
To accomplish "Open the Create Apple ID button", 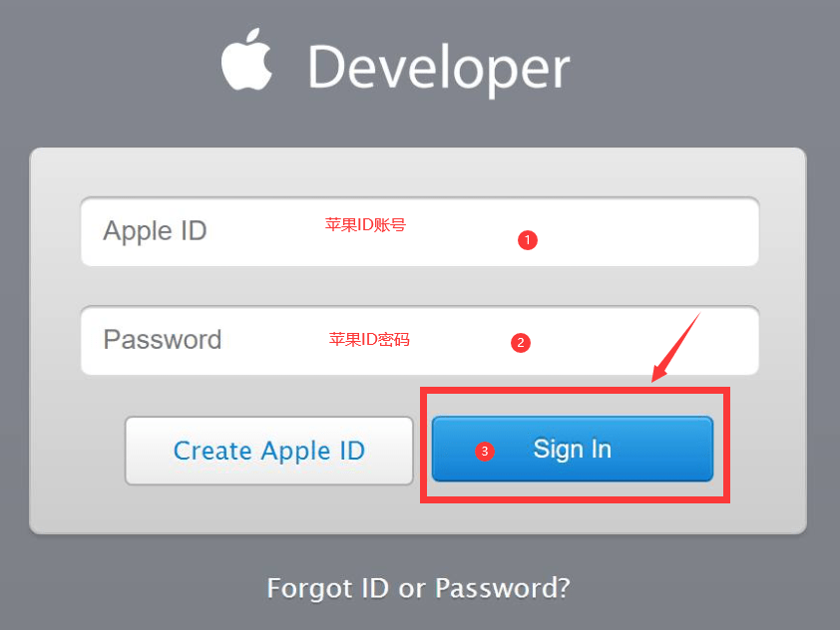I will (x=269, y=451).
